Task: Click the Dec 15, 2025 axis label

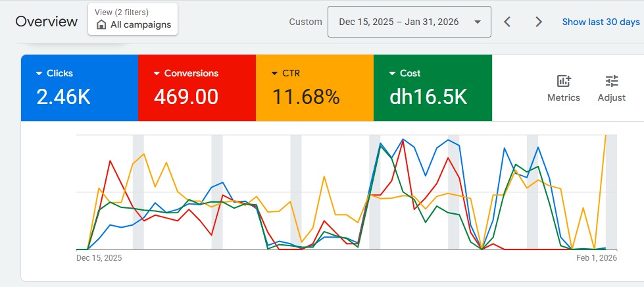Action: click(x=99, y=258)
